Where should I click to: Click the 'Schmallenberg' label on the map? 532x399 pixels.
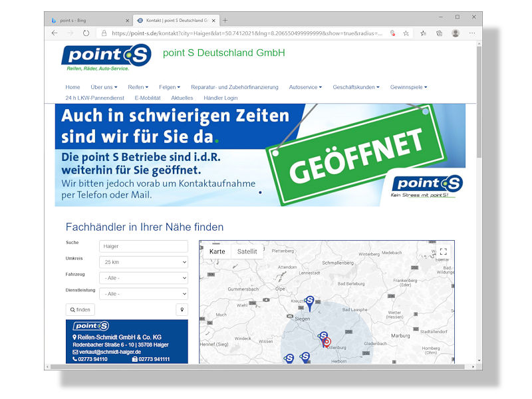click(x=338, y=263)
